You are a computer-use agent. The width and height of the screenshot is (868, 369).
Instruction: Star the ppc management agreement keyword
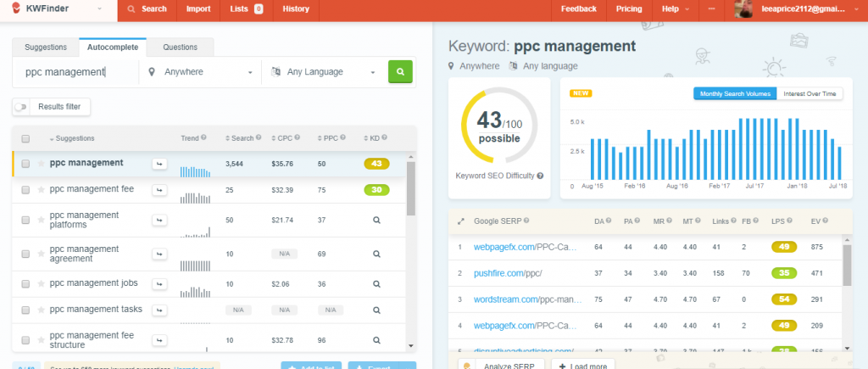tap(41, 254)
